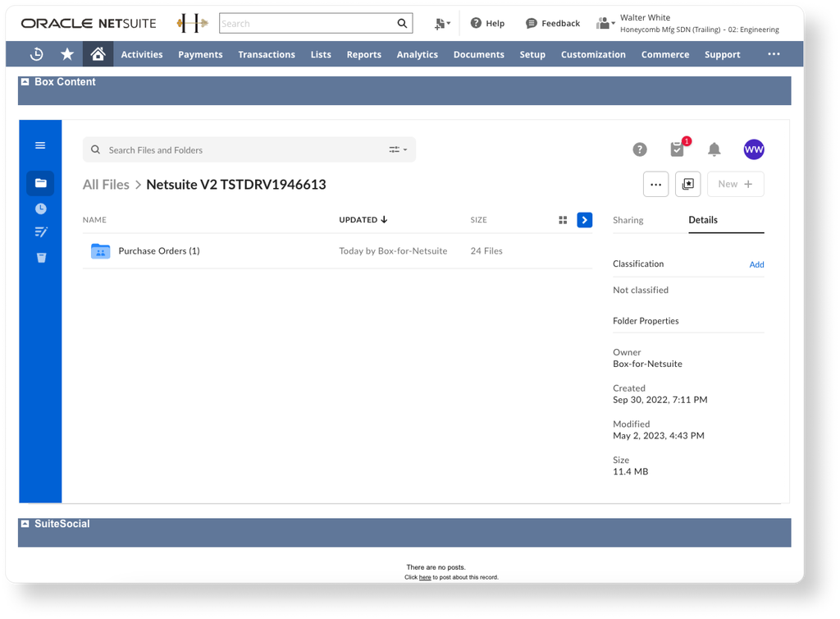Open the Customization menu
The height and width of the screenshot is (619, 840).
point(593,54)
